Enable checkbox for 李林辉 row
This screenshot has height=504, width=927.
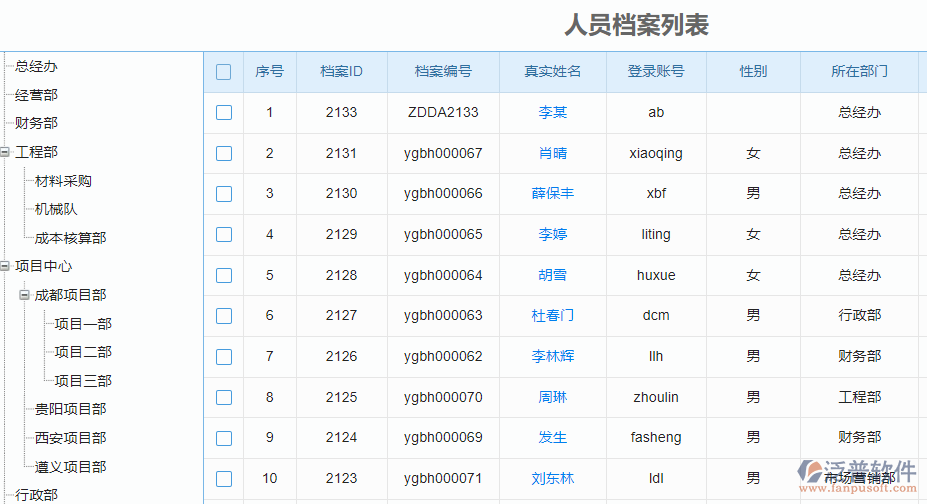pyautogui.click(x=223, y=357)
